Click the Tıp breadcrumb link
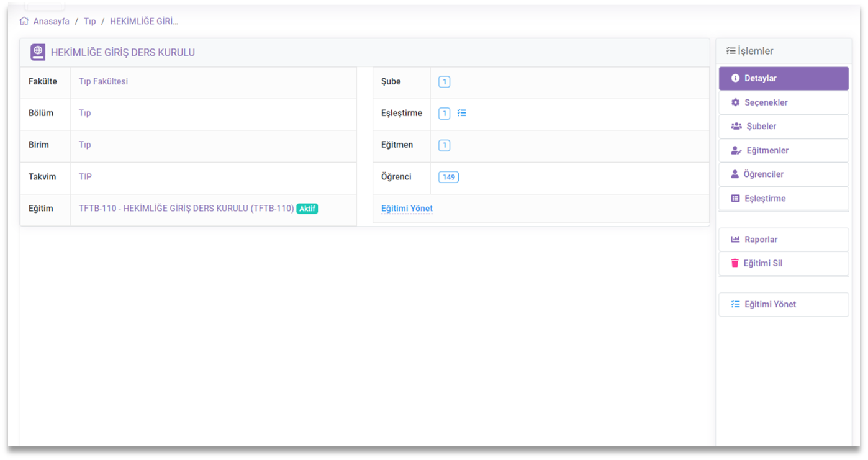 (x=89, y=21)
